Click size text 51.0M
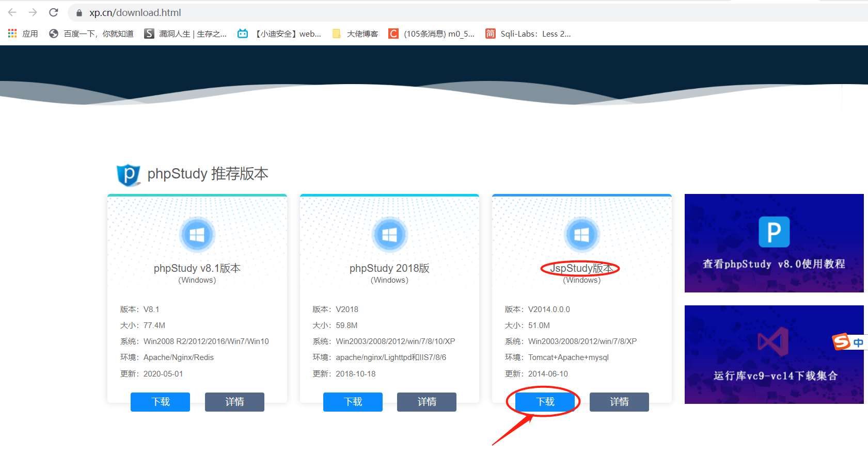The width and height of the screenshot is (868, 457). 539,325
